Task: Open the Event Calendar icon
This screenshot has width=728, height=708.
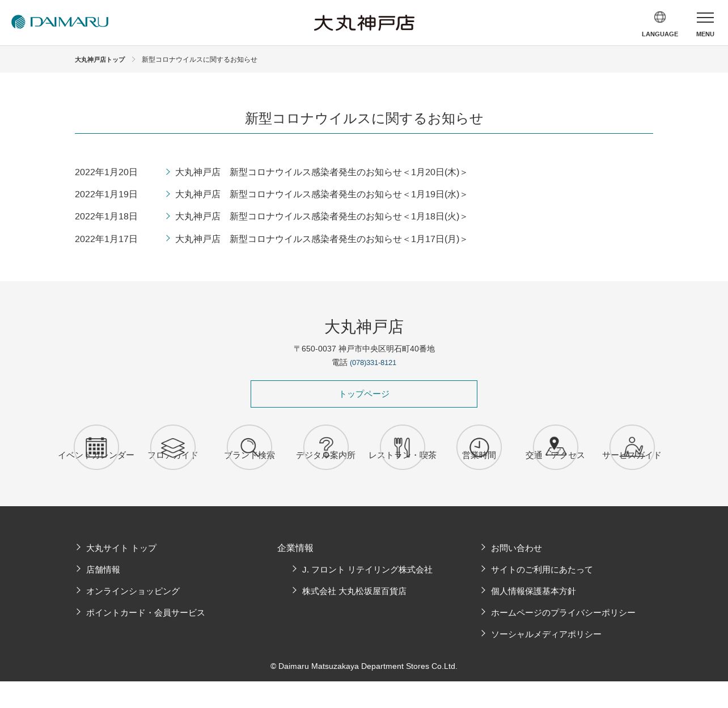Action: tap(96, 447)
